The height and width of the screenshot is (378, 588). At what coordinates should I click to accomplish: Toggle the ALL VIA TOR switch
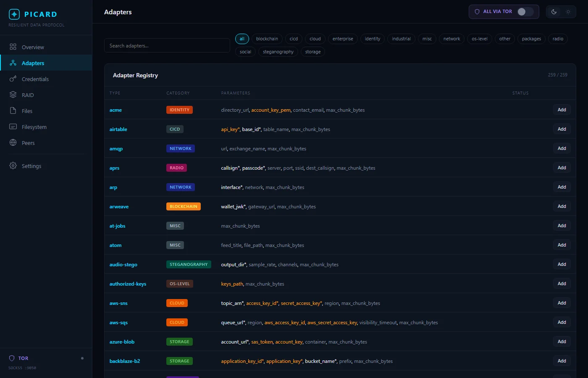click(x=525, y=12)
